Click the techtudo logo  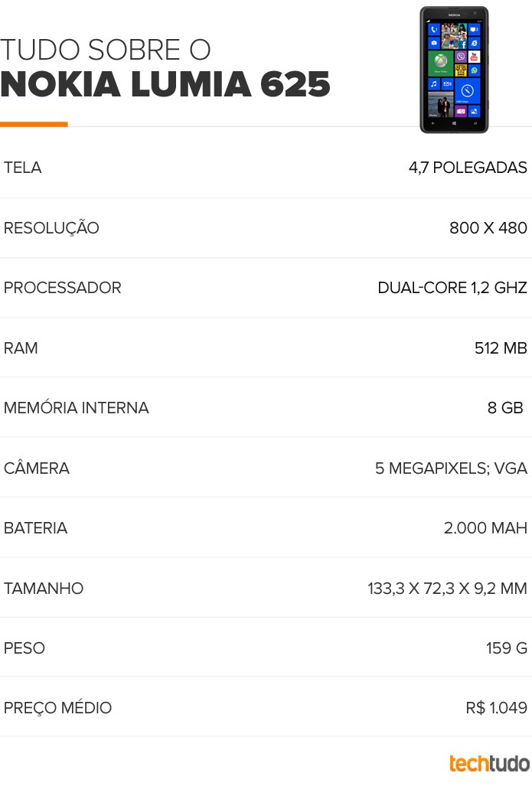489,764
